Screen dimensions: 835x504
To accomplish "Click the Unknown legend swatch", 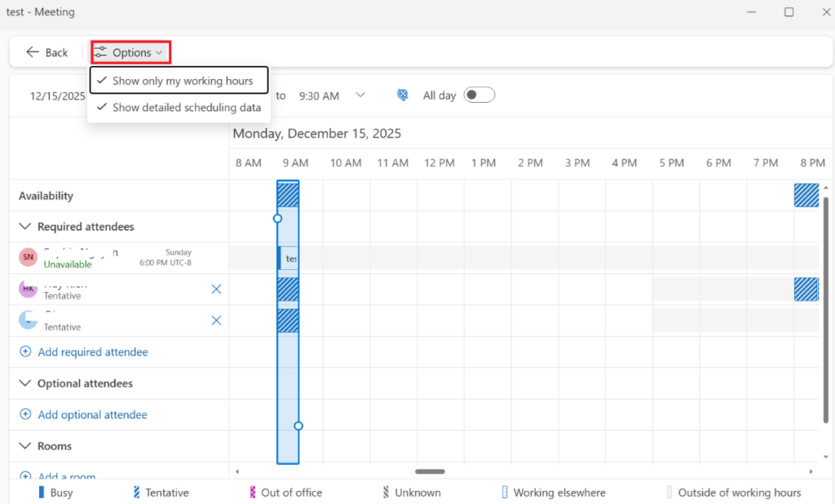I will click(x=386, y=493).
